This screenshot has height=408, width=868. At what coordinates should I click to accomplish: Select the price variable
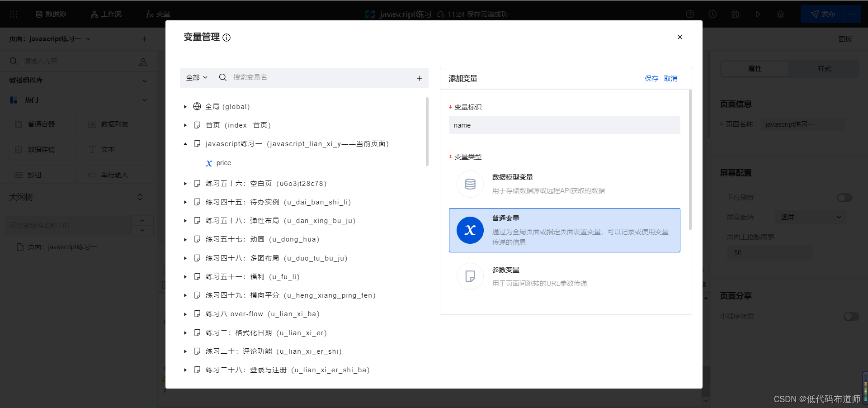coord(223,163)
